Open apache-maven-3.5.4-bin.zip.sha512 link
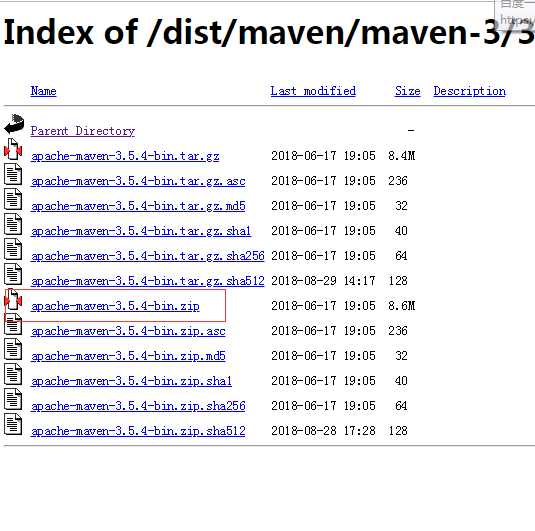Image resolution: width=535 pixels, height=531 pixels. click(x=138, y=431)
